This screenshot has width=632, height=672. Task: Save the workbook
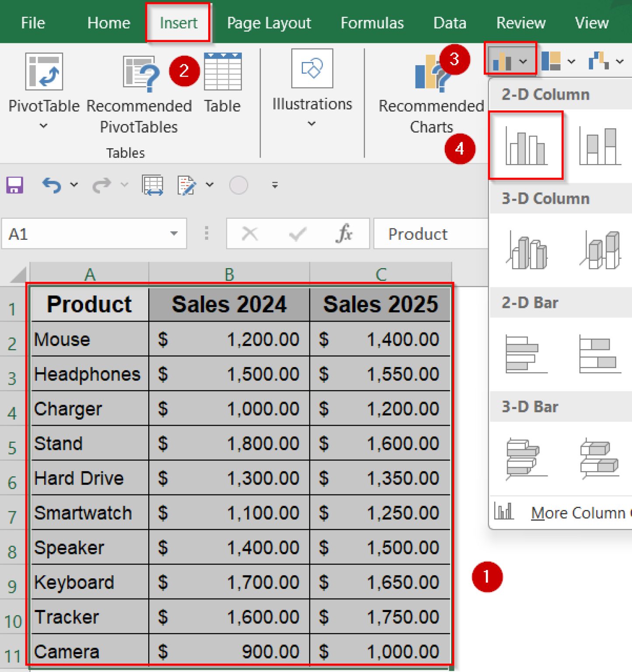coord(14,185)
